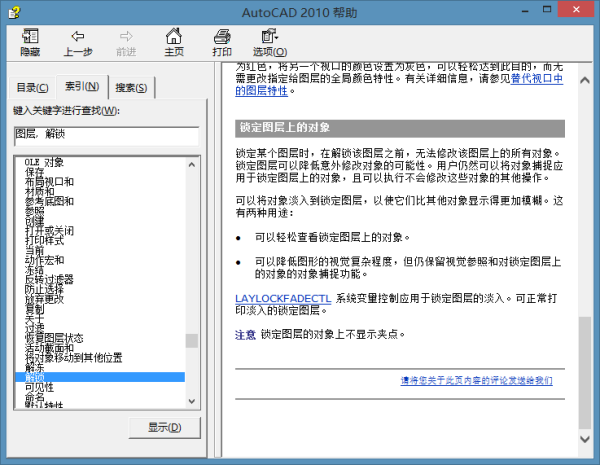Select the index entry 当前
The width and height of the screenshot is (600, 465).
click(x=34, y=250)
